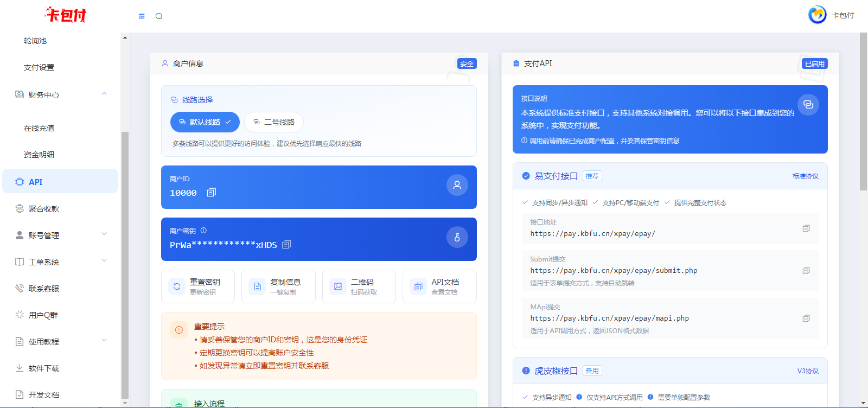This screenshot has height=408, width=868.
Task: Open the search magnifier icon
Action: click(x=159, y=16)
